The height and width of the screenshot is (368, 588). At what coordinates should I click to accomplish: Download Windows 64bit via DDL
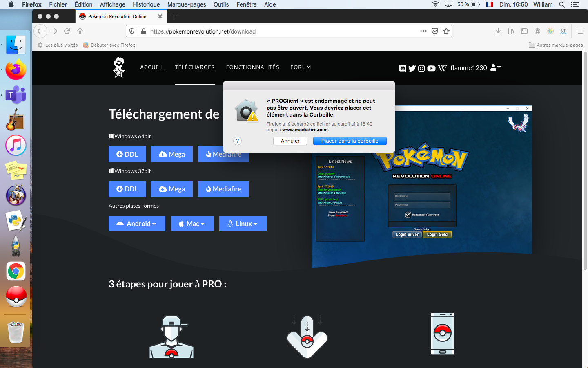point(127,154)
